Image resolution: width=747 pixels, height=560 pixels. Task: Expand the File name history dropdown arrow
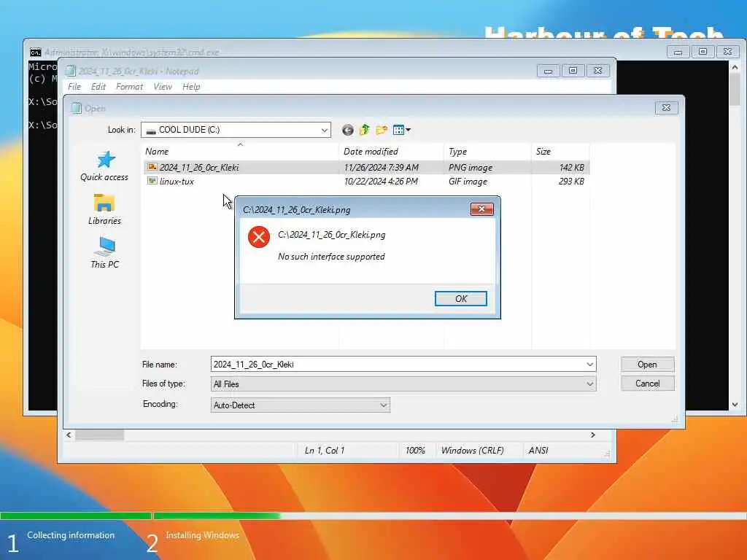click(589, 365)
